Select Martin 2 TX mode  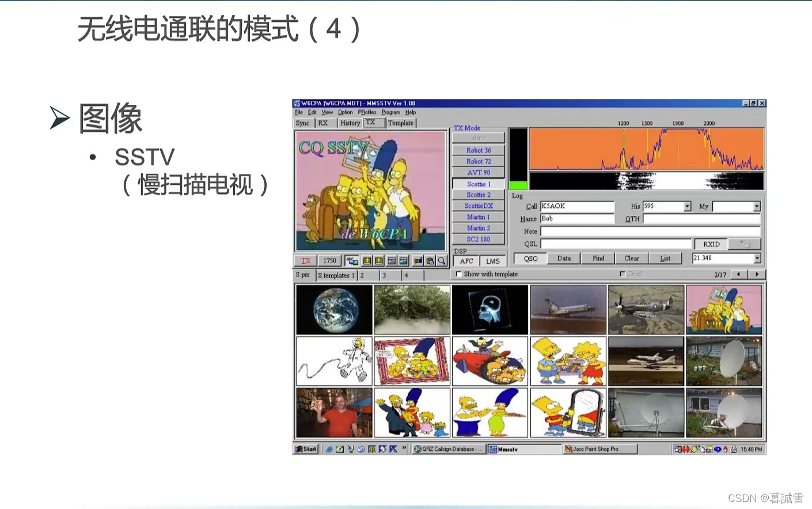(x=479, y=228)
